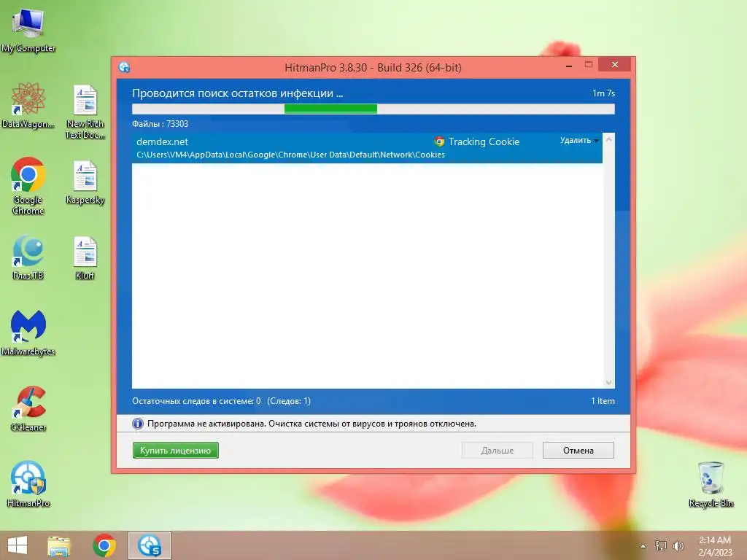The image size is (747, 560).
Task: Show hidden tray icons arrow
Action: point(643,546)
